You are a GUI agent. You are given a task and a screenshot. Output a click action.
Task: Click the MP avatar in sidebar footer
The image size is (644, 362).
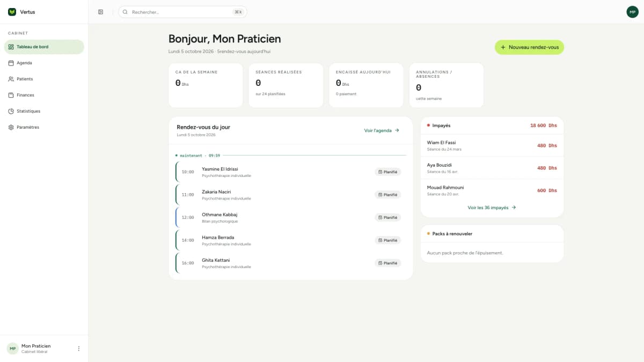[x=12, y=349]
